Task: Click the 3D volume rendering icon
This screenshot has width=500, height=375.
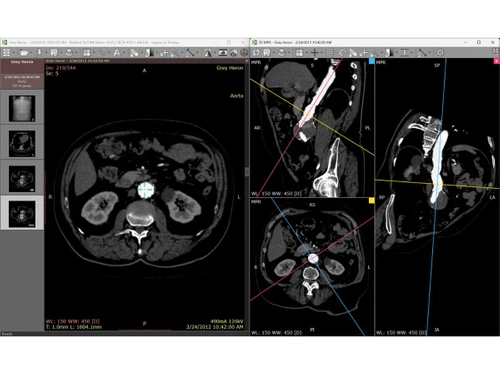Action: coord(223,52)
